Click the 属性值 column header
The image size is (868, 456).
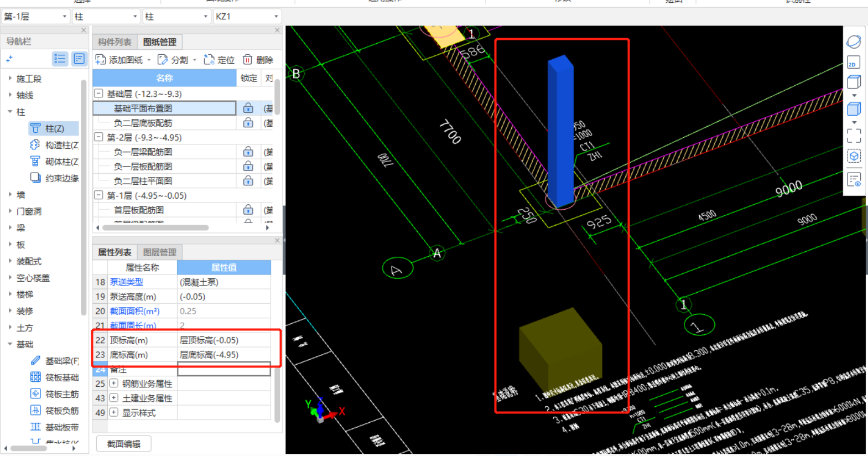tap(224, 267)
